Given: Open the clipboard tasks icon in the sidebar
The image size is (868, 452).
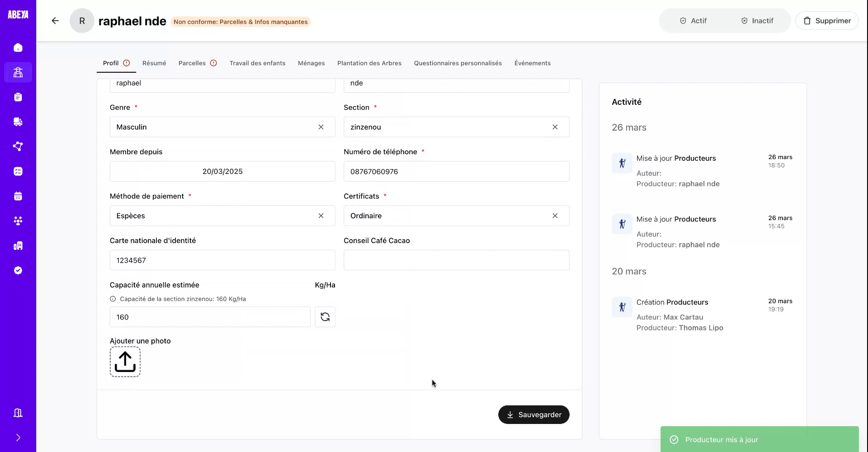Looking at the screenshot, I should [x=18, y=97].
